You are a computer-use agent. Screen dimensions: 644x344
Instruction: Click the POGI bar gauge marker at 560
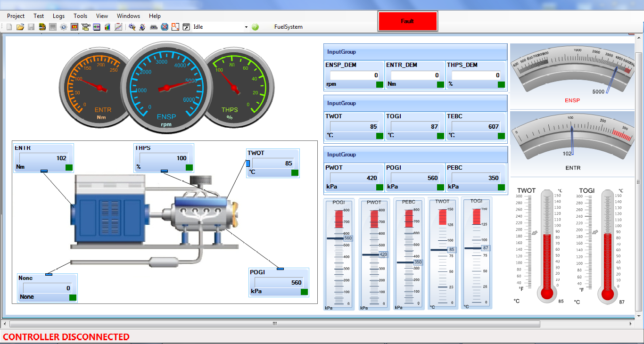tap(348, 238)
